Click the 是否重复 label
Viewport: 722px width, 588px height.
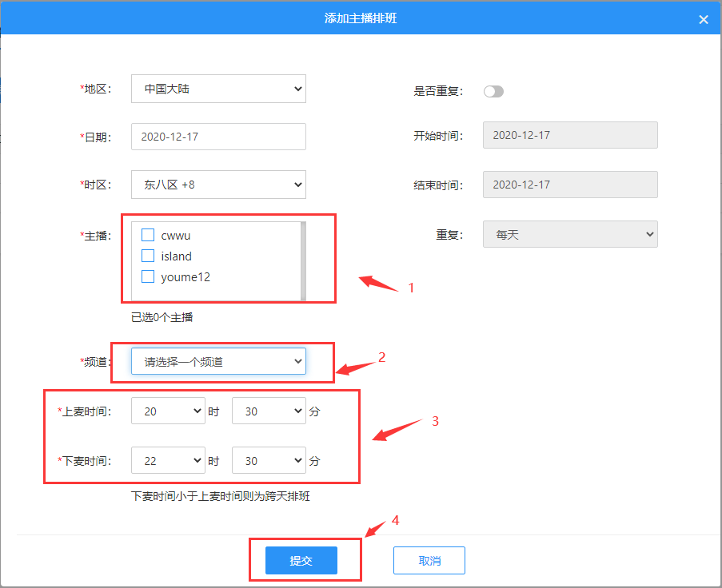[x=438, y=92]
